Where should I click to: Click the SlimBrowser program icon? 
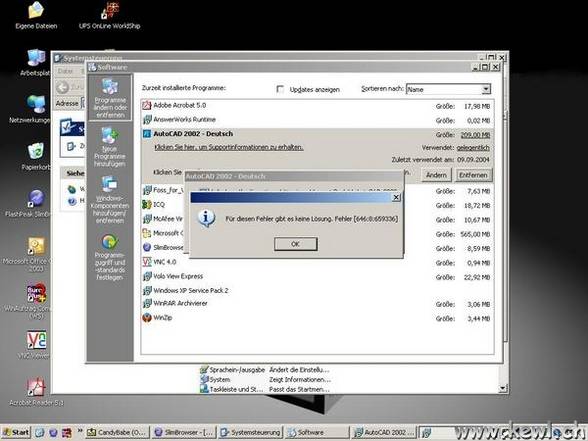pyautogui.click(x=147, y=248)
